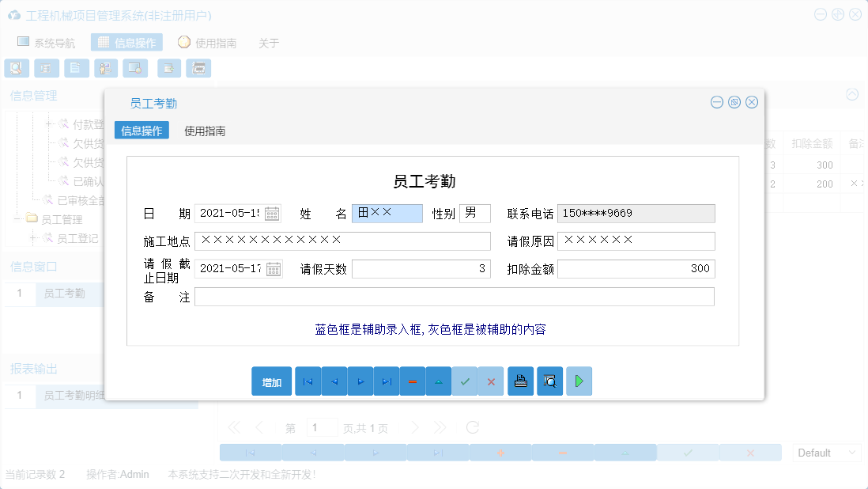Navigate to the previous record

(x=334, y=381)
